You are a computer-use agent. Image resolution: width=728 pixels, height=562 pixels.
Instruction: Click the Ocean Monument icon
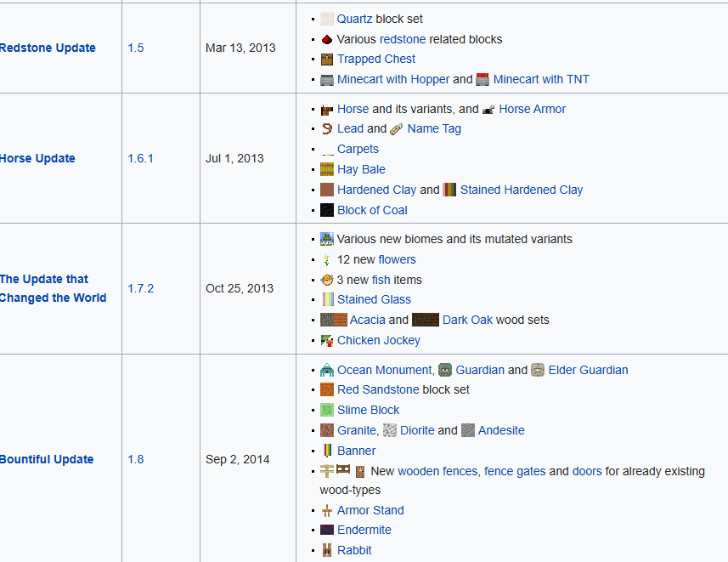[327, 370]
